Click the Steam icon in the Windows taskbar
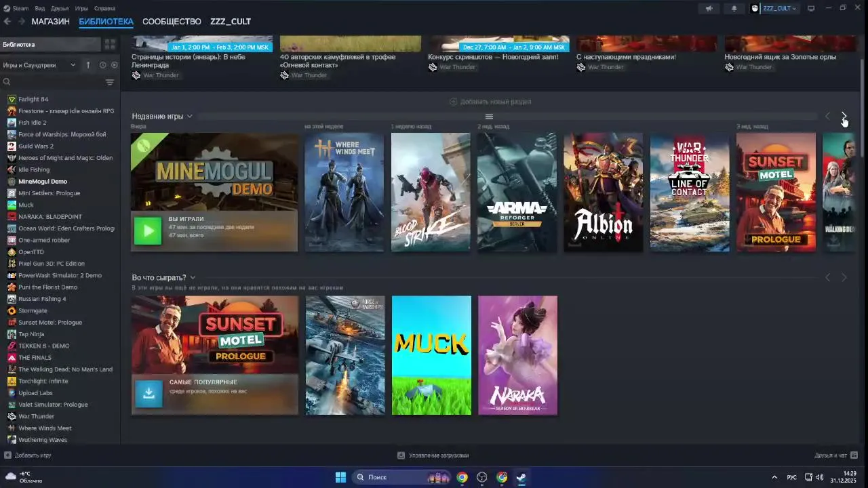Viewport: 868px width, 488px height. tap(521, 477)
